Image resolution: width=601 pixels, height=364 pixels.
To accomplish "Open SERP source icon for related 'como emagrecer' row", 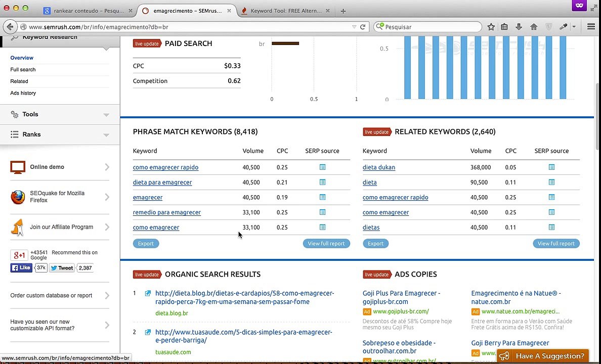I will point(551,212).
